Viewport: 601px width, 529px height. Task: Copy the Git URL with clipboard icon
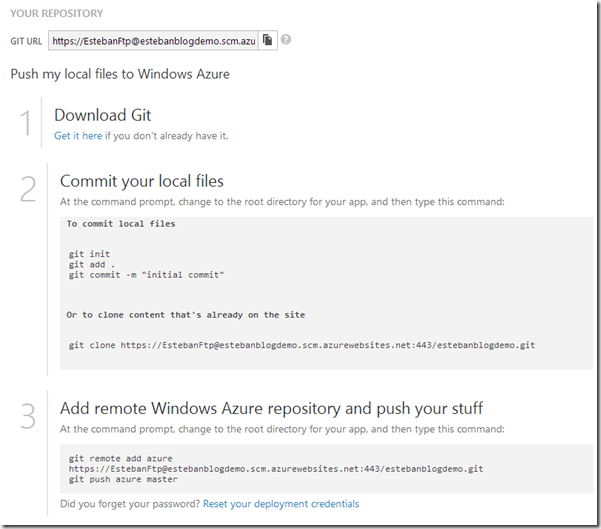point(268,40)
